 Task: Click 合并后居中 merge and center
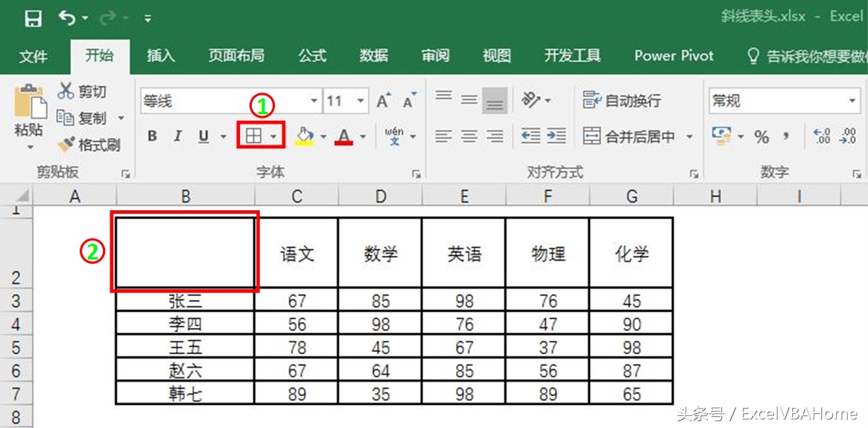(629, 136)
